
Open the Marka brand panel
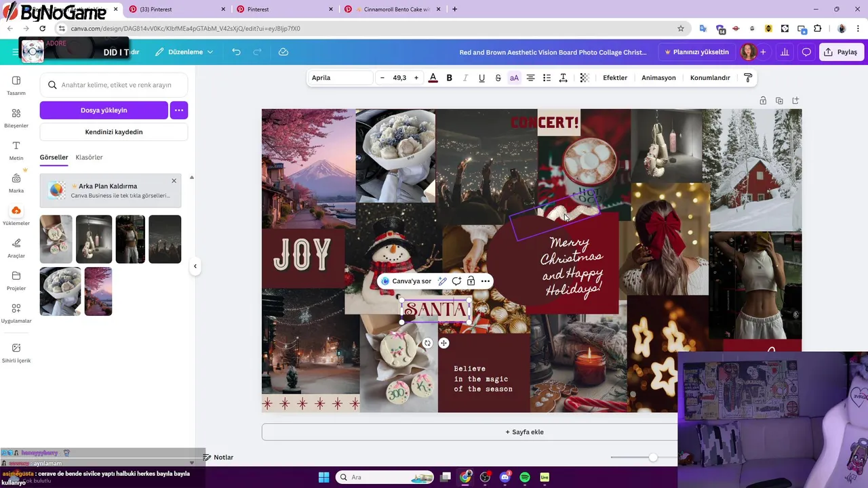click(x=16, y=183)
